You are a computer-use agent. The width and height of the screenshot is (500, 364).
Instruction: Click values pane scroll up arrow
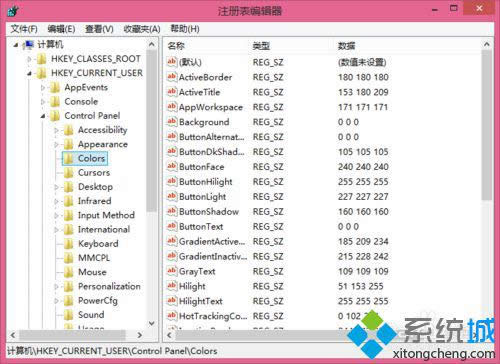pyautogui.click(x=487, y=44)
